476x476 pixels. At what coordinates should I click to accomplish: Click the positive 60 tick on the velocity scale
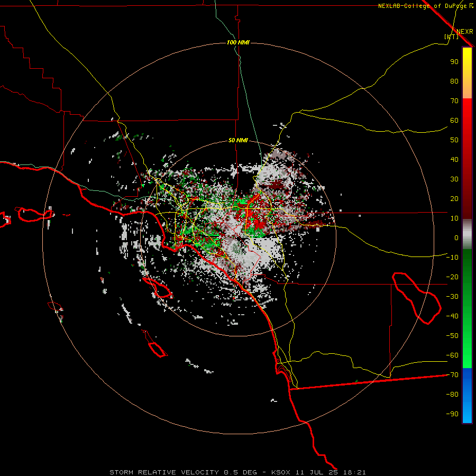(454, 120)
